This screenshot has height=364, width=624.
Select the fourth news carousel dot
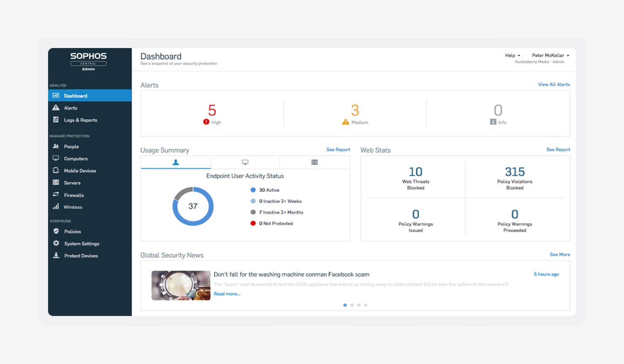click(x=366, y=305)
